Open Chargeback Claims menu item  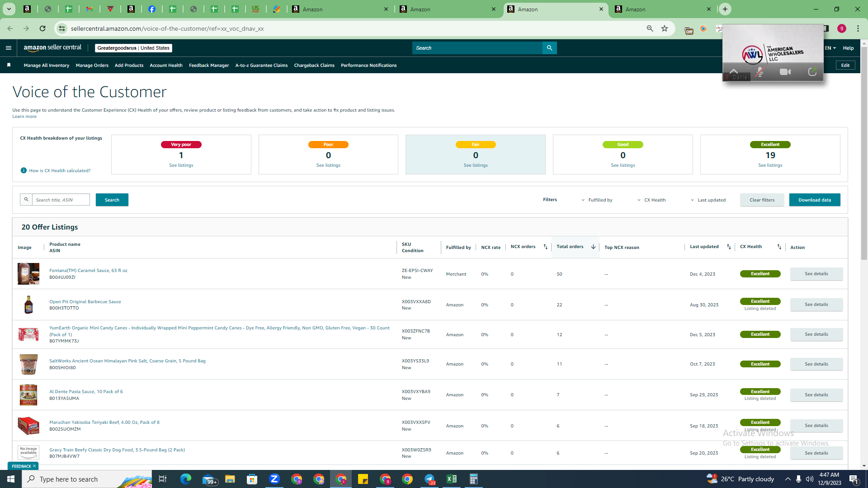pyautogui.click(x=314, y=65)
